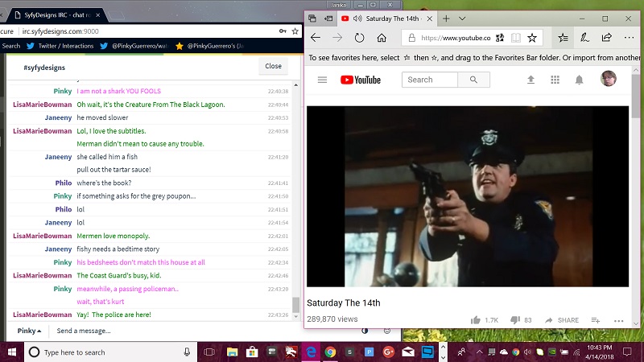Open the YouTube guide hamburger menu
This screenshot has height=362, width=644.
(323, 80)
